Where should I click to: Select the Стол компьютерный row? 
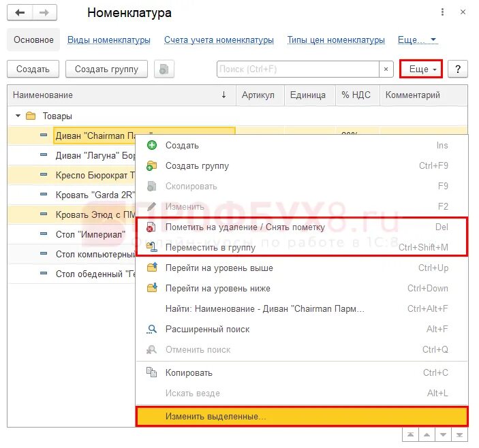coord(72,254)
